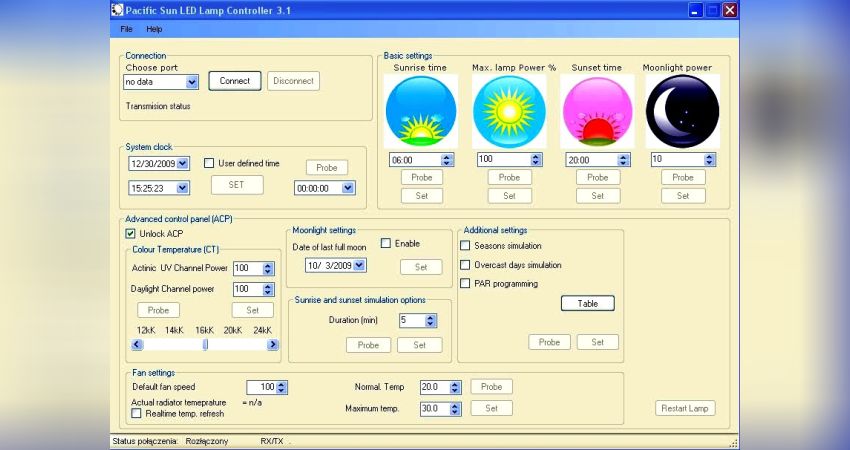Image resolution: width=850 pixels, height=450 pixels.
Task: Click colour temperature slider right arrow
Action: tap(273, 344)
